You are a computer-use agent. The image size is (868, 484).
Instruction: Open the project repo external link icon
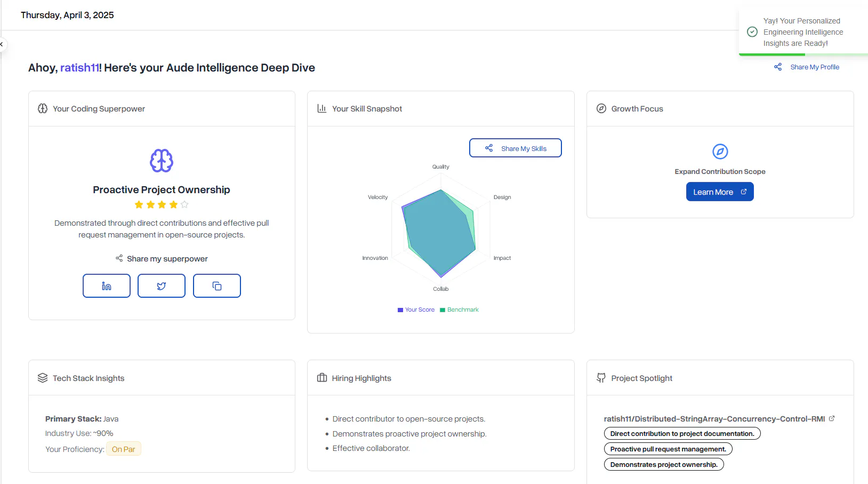832,418
